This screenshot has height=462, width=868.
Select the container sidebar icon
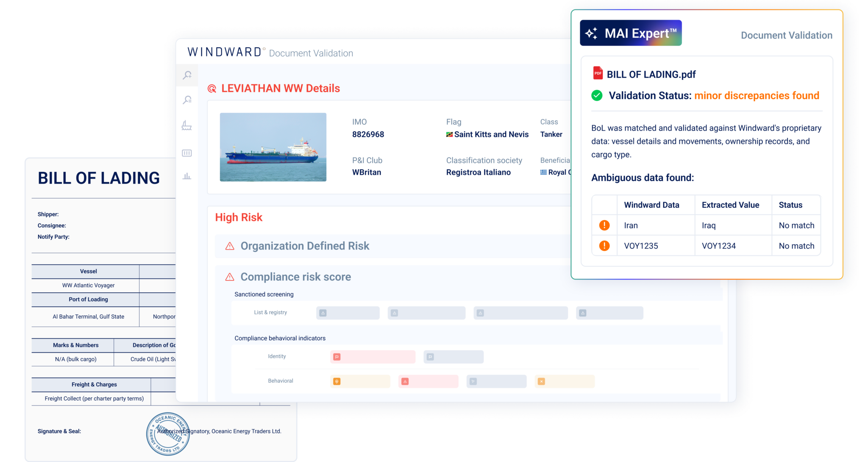click(187, 153)
